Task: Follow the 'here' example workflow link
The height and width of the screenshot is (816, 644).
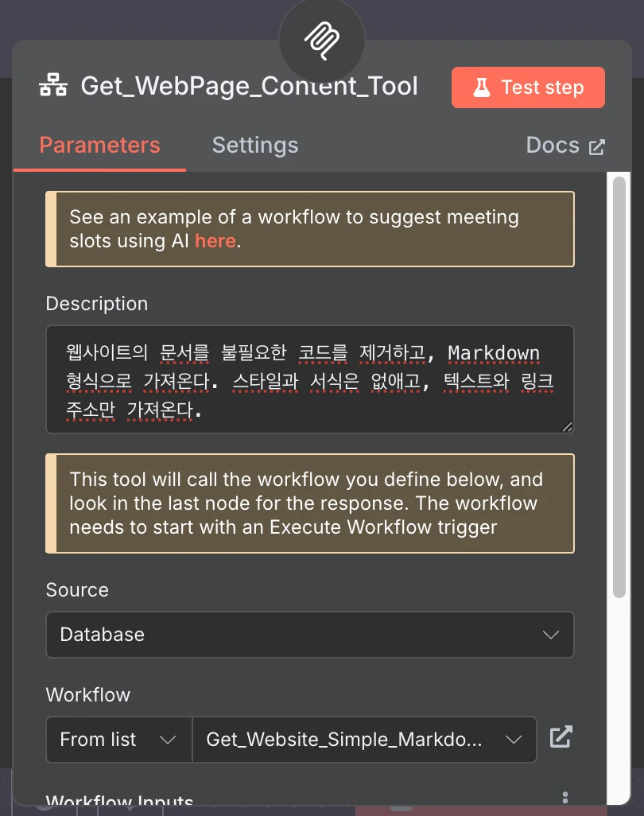Action: click(x=215, y=241)
